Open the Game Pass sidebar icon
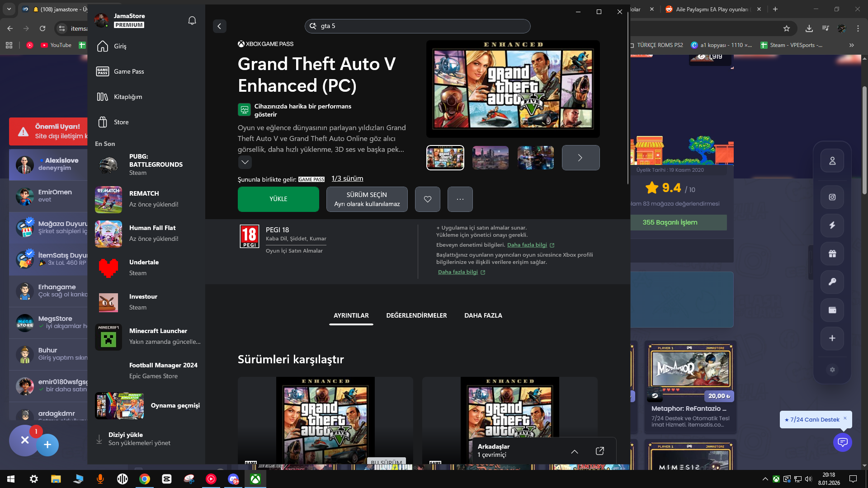Image resolution: width=868 pixels, height=488 pixels. pyautogui.click(x=103, y=71)
